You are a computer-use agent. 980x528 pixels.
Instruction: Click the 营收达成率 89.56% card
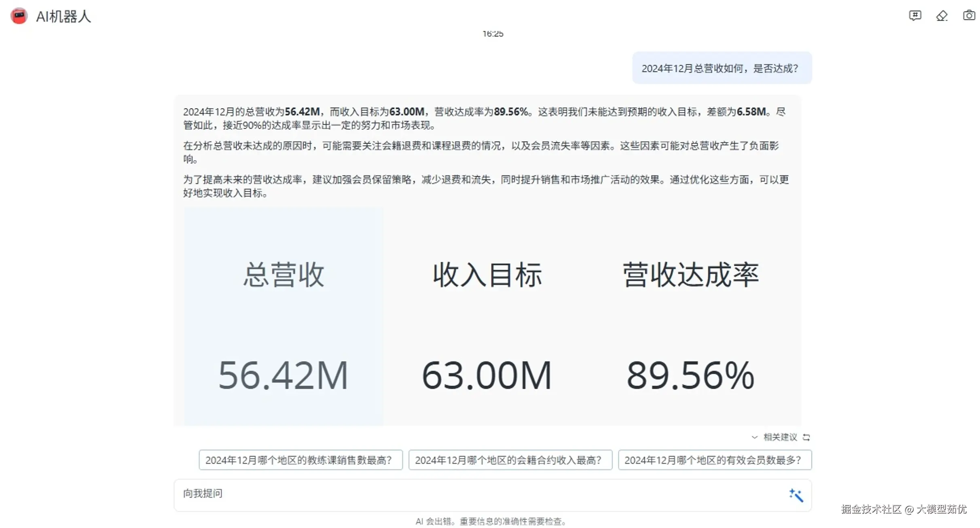point(690,316)
